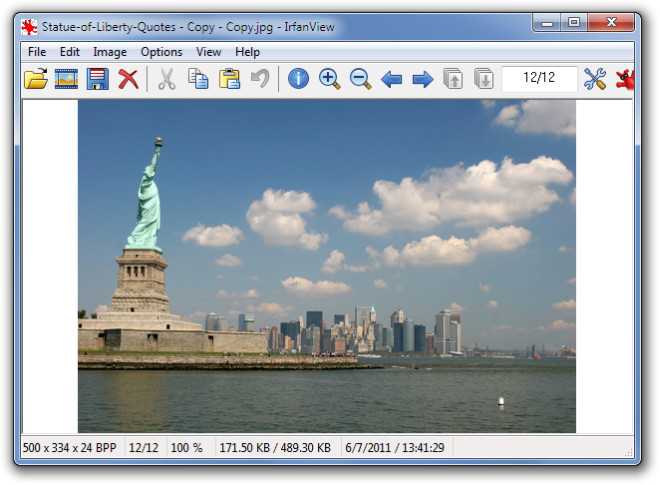Click the previous page up-arrow icon
This screenshot has height=485, width=660.
453,79
